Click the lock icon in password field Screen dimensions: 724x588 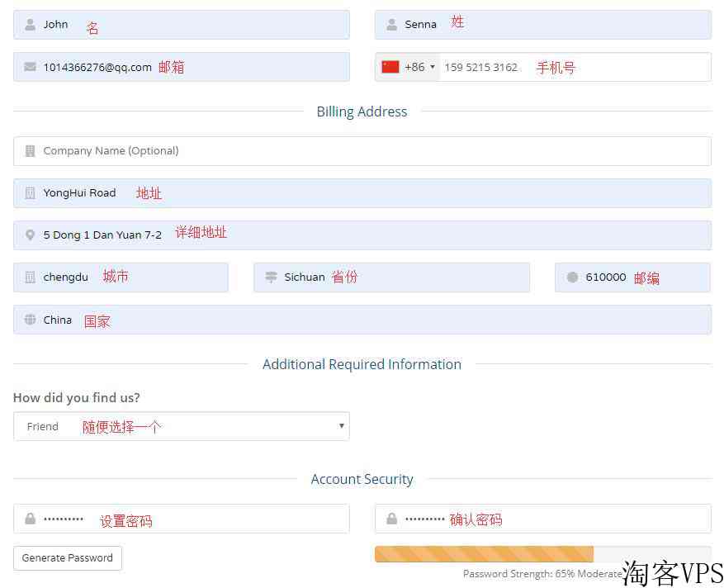[30, 519]
